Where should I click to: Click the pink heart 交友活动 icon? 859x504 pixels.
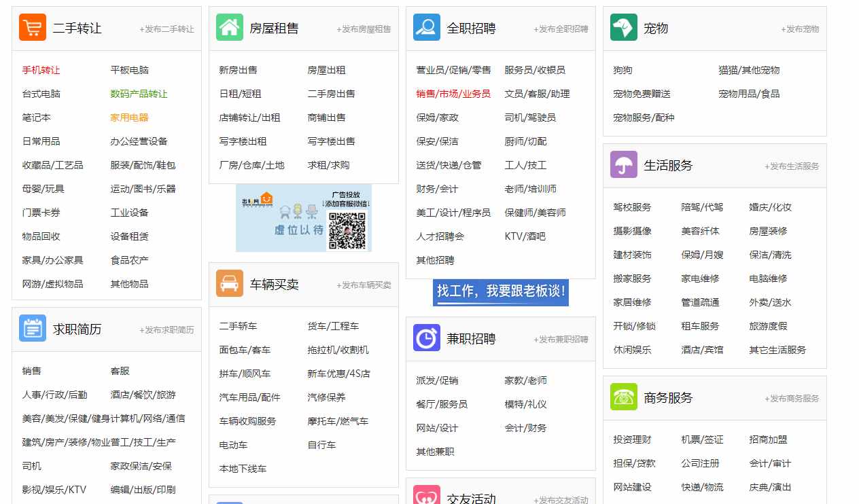(427, 495)
